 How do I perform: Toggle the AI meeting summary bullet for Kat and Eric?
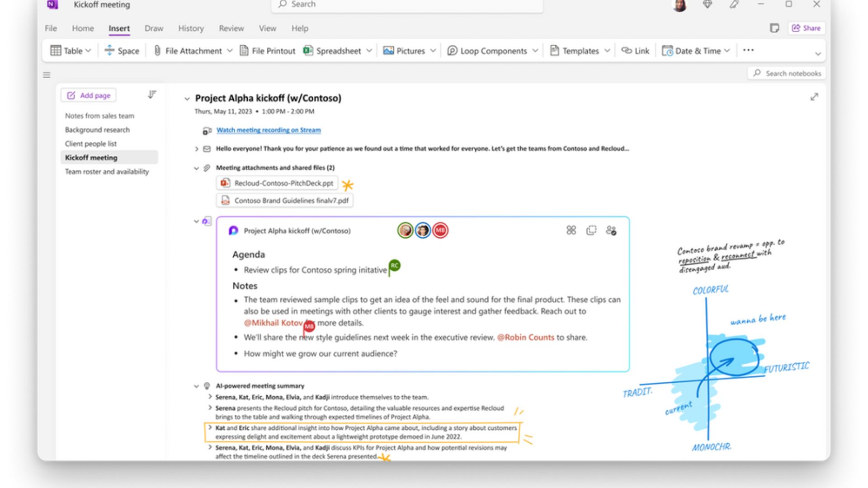click(210, 428)
